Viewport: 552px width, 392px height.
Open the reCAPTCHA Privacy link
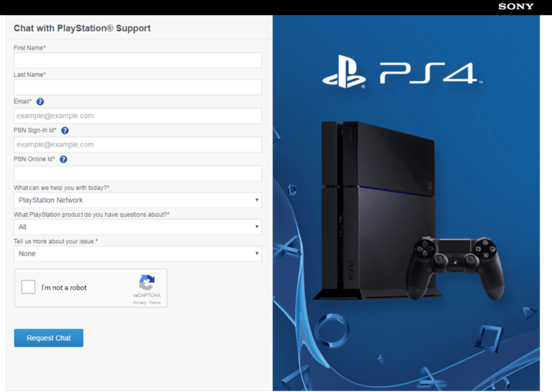click(x=140, y=303)
